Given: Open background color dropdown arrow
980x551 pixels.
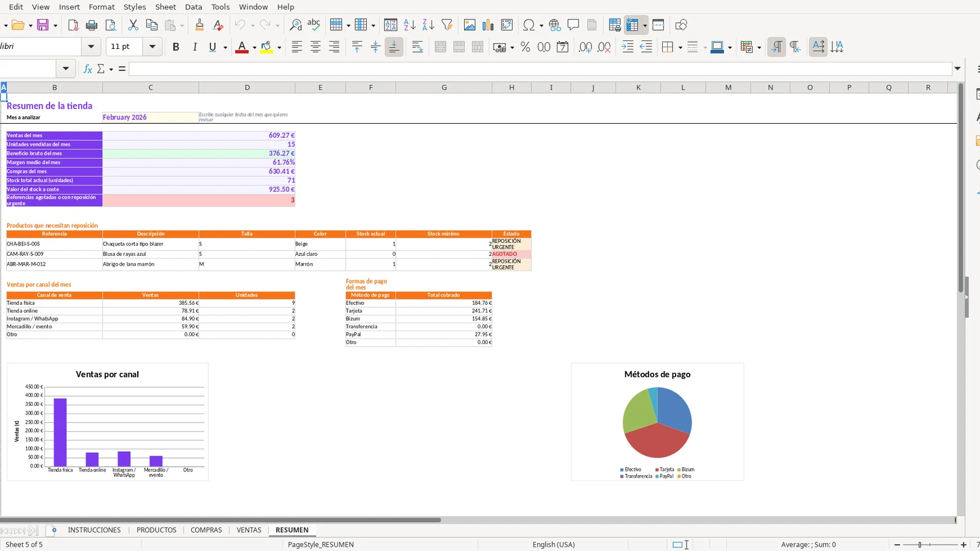Looking at the screenshot, I should click(x=279, y=47).
